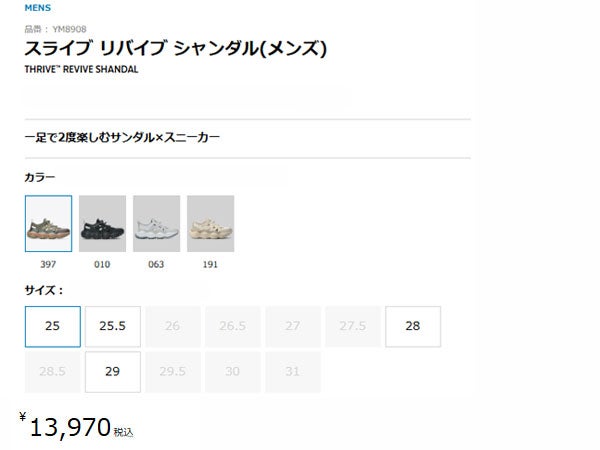
Task: Click the unavailable size 28.5 option
Action: [x=52, y=371]
